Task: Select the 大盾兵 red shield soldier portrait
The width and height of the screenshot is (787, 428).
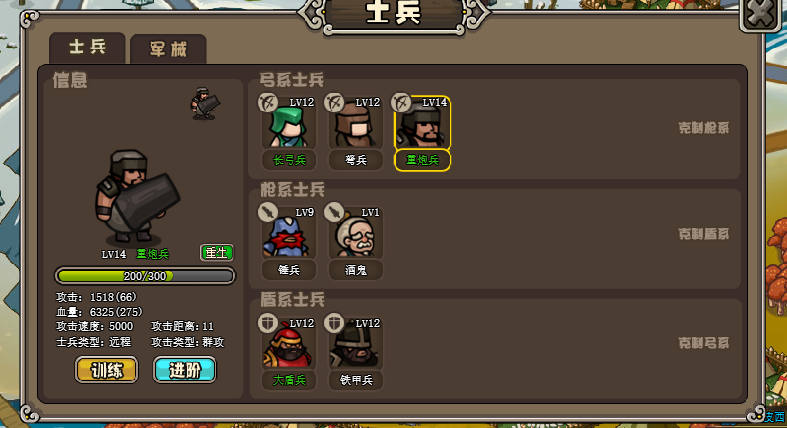Action: (289, 344)
